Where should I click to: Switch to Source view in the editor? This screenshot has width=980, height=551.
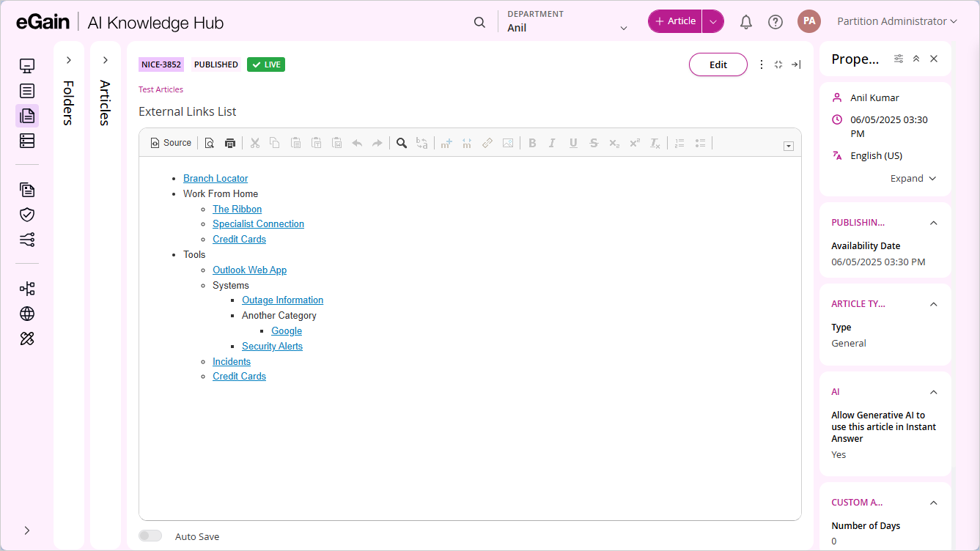(170, 142)
